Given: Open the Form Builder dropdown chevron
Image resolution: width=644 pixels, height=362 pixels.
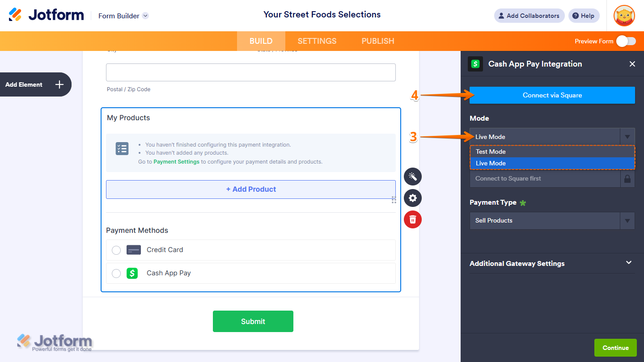Looking at the screenshot, I should click(x=145, y=16).
